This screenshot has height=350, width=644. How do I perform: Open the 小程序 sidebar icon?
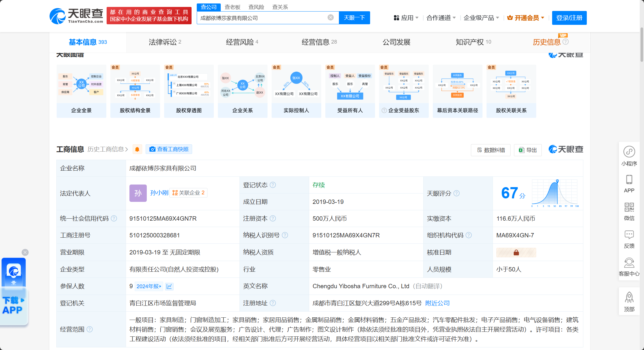click(x=629, y=152)
